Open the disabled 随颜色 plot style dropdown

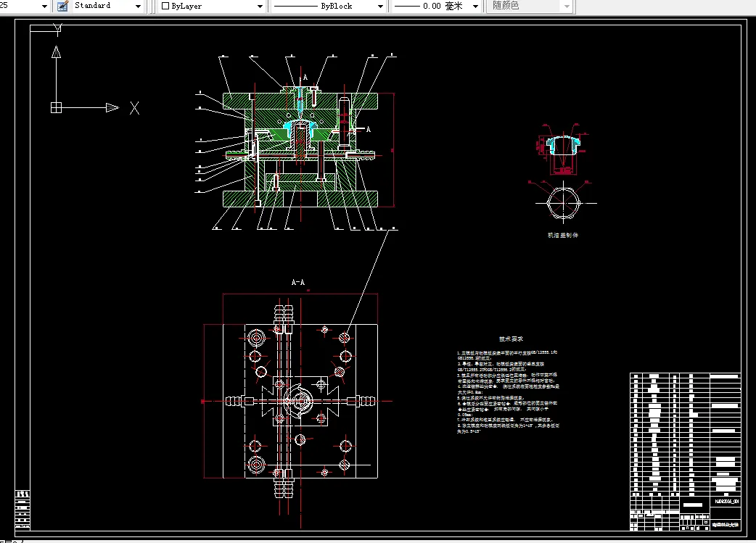567,7
